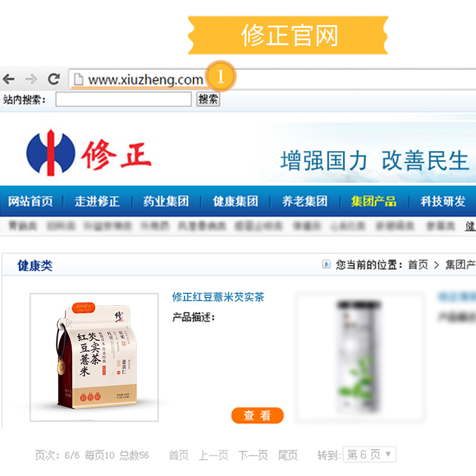Select the 集团产品 navigation item
Viewport: 476px width, 476px height.
374,201
